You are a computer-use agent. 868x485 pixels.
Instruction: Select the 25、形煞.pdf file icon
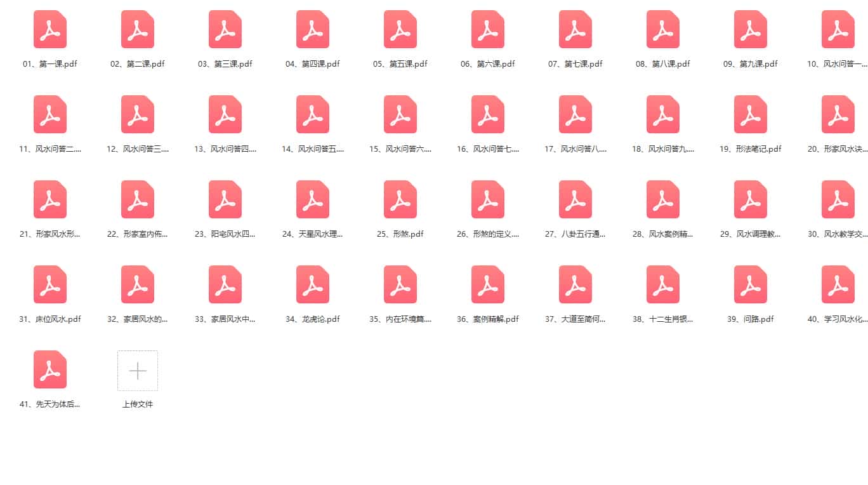pos(400,199)
